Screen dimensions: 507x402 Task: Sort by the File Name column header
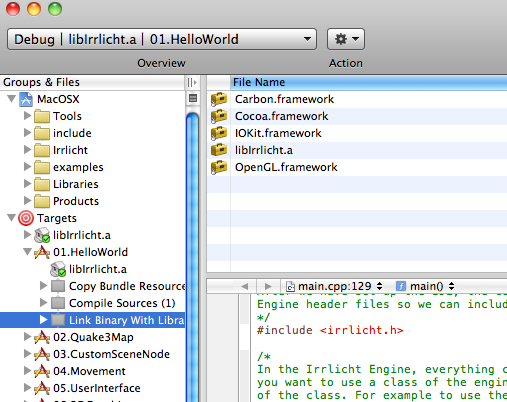click(369, 82)
